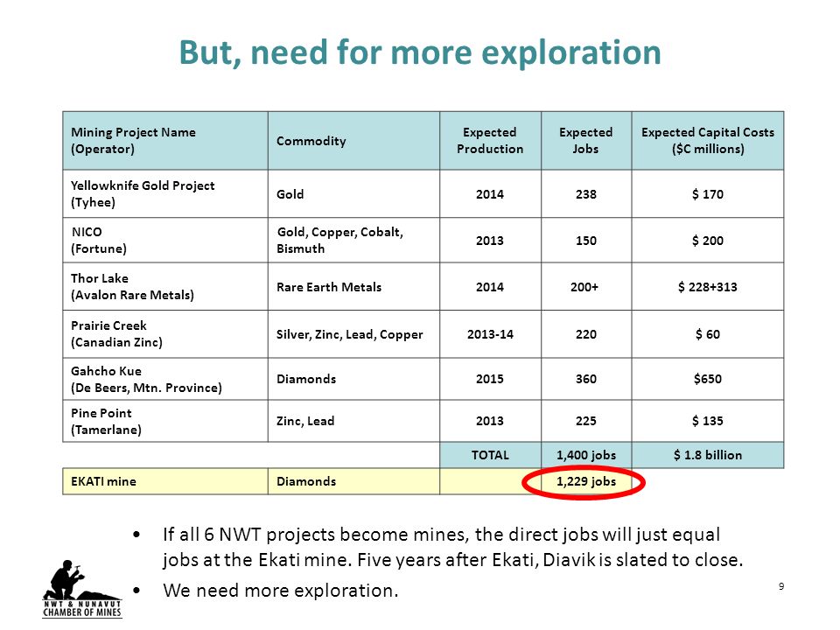Screen dimensions: 840x630
Task: Click the '$ 1.8 billion' total cell
Action: point(708,455)
